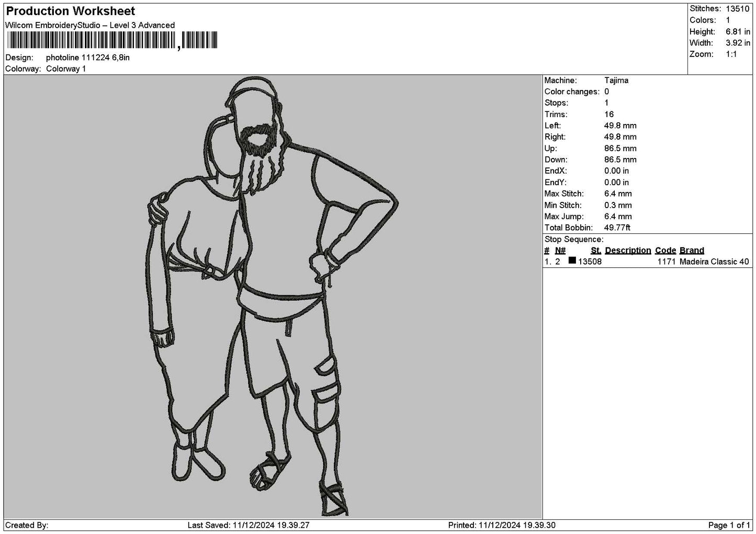Click the Description column header
Image resolution: width=756 pixels, height=534 pixels.
coord(628,251)
